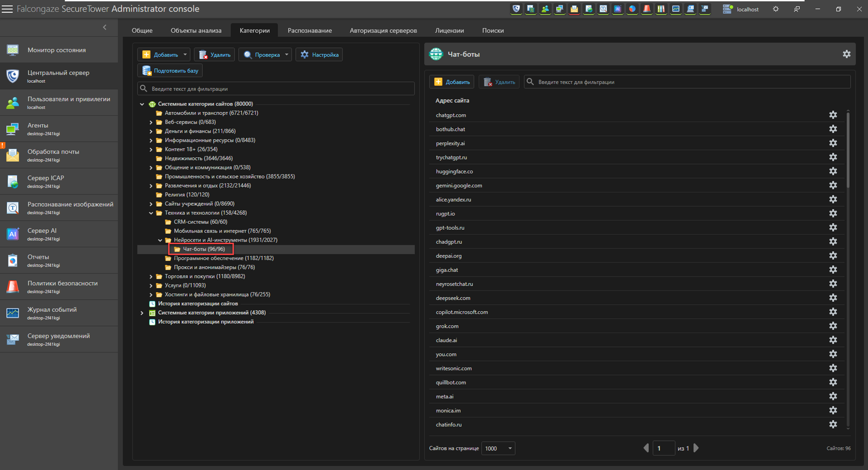
Task: Open the Сайтов на странице dropdown
Action: pyautogui.click(x=498, y=448)
